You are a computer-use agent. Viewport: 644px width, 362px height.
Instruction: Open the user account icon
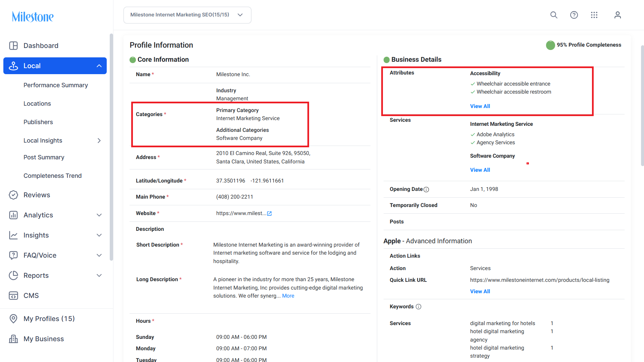click(617, 15)
